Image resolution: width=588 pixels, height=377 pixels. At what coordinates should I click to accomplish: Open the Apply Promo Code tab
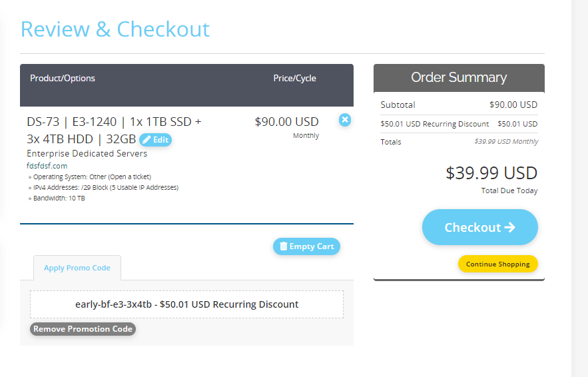coord(77,268)
